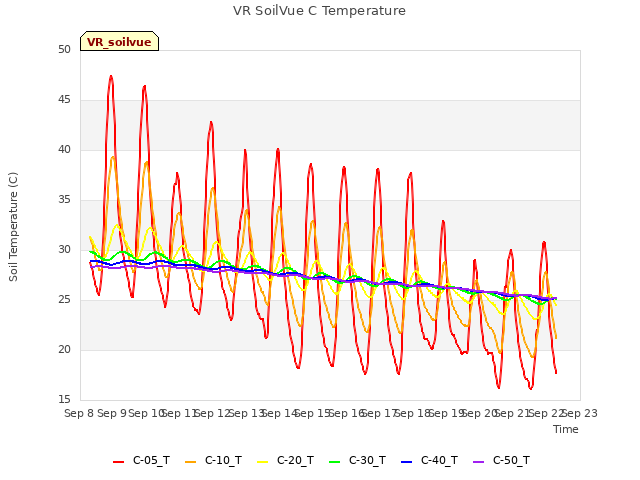The height and width of the screenshot is (480, 640).
Task: Click the 40 y-axis tick label
Action: [64, 150]
